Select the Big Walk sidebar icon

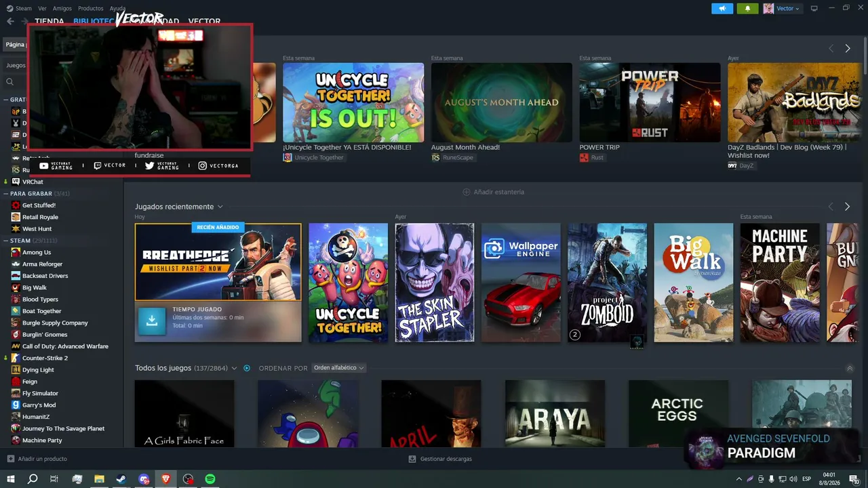[x=16, y=287]
